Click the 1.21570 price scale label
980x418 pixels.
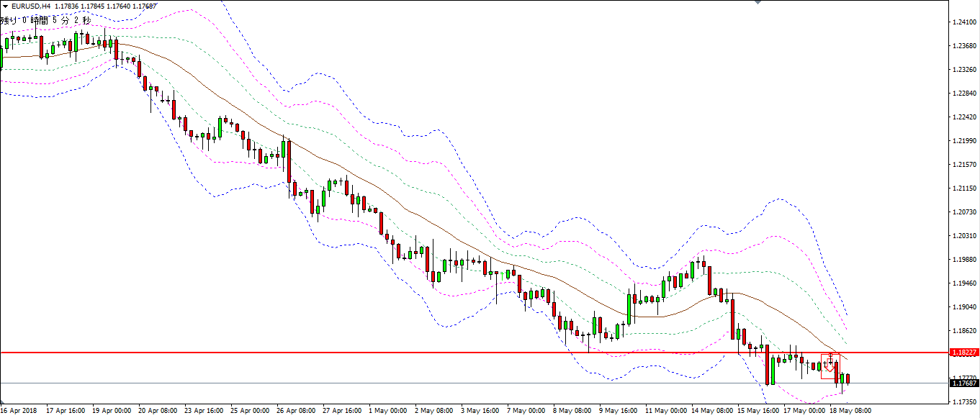tap(963, 165)
